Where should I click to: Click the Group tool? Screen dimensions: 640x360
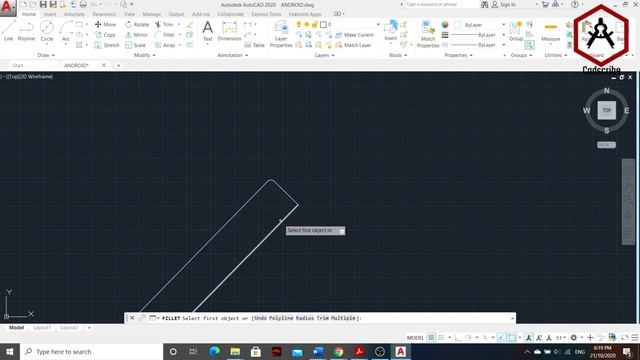coord(516,31)
